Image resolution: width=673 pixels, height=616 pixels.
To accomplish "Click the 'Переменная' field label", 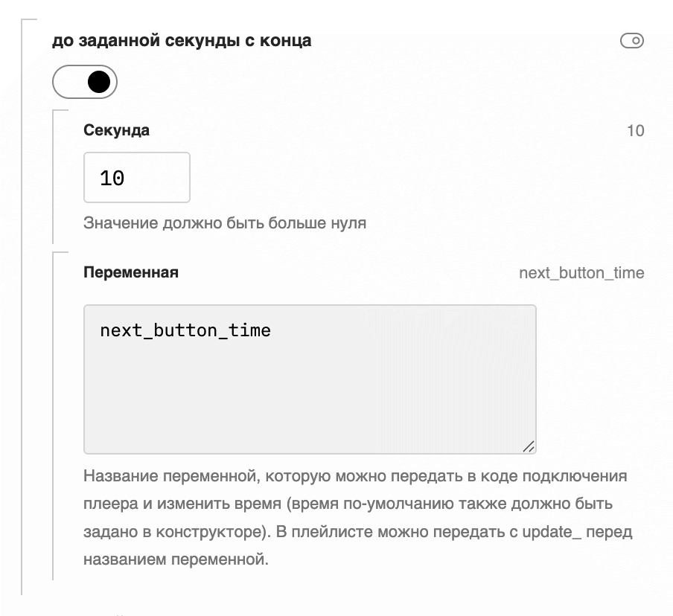I will pos(131,272).
